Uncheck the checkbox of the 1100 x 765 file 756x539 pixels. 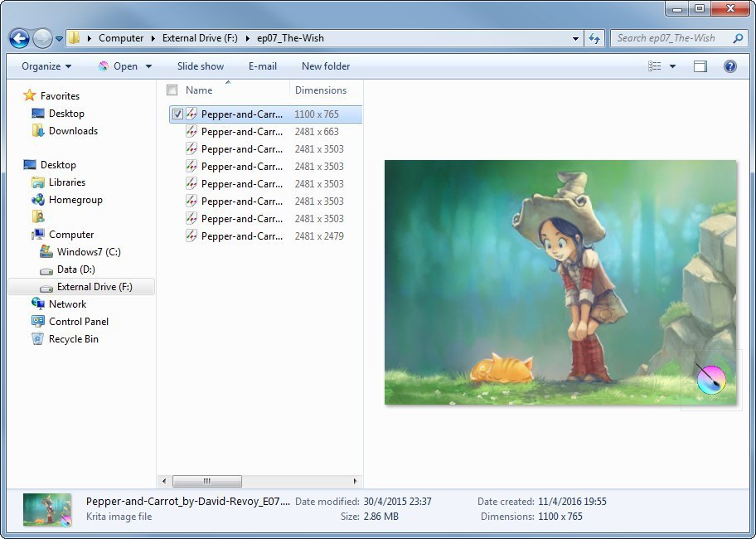177,114
